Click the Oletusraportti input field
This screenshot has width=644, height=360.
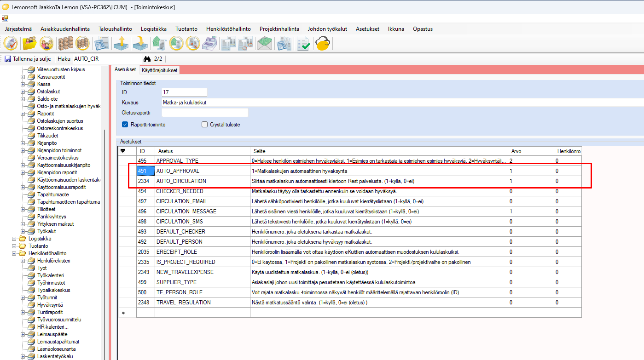[x=205, y=113]
